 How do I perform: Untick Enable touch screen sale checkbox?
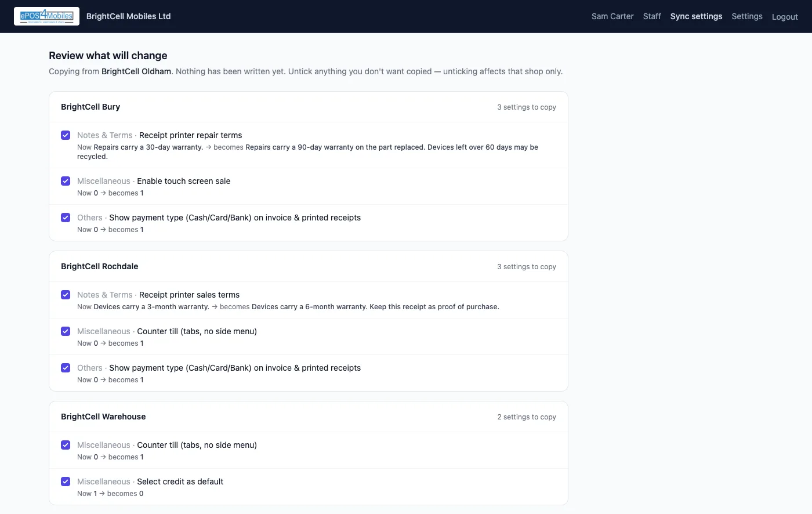[66, 181]
